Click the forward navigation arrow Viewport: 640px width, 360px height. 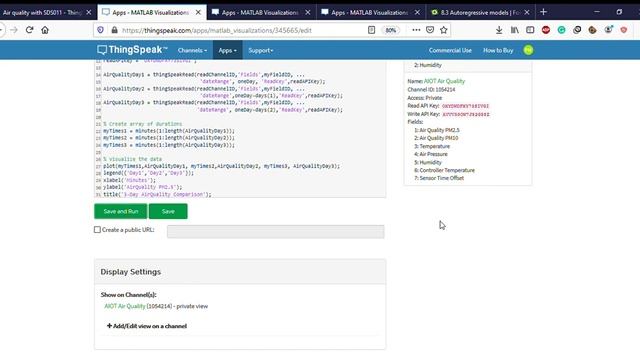click(14, 30)
